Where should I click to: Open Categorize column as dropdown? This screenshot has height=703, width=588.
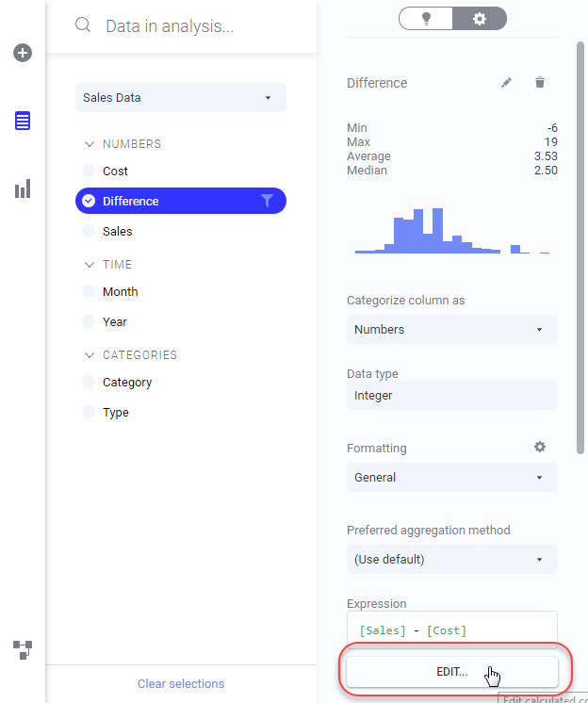pos(451,329)
